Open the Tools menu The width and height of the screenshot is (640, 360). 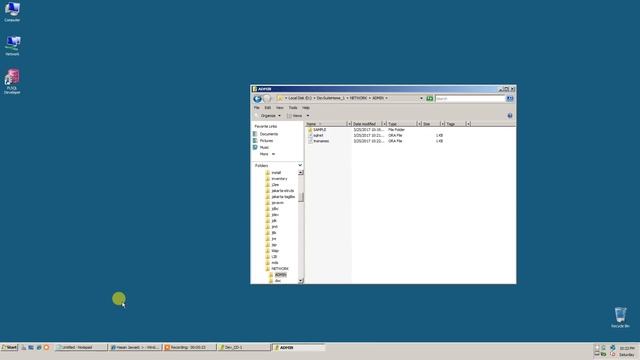point(293,108)
